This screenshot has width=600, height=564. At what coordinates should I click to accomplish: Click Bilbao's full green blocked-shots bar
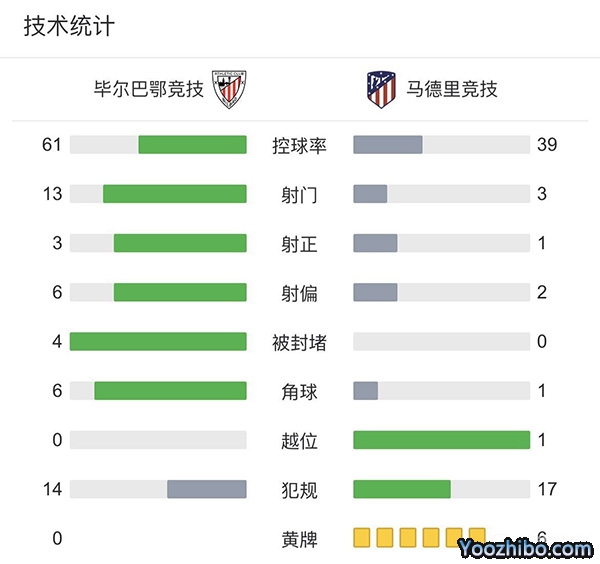click(158, 342)
